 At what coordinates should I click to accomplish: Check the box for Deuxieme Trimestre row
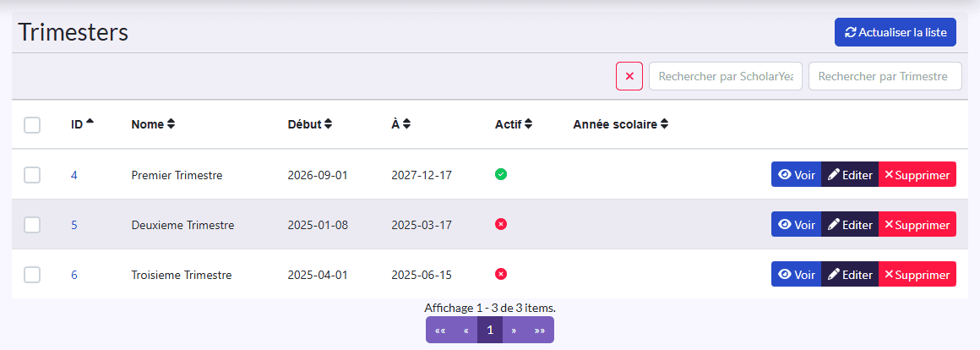[32, 224]
